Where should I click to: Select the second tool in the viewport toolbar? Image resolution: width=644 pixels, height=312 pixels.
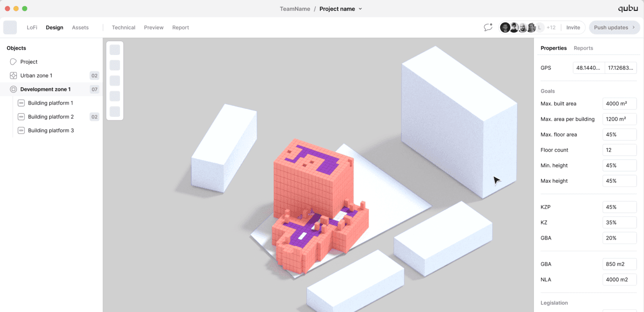click(115, 65)
